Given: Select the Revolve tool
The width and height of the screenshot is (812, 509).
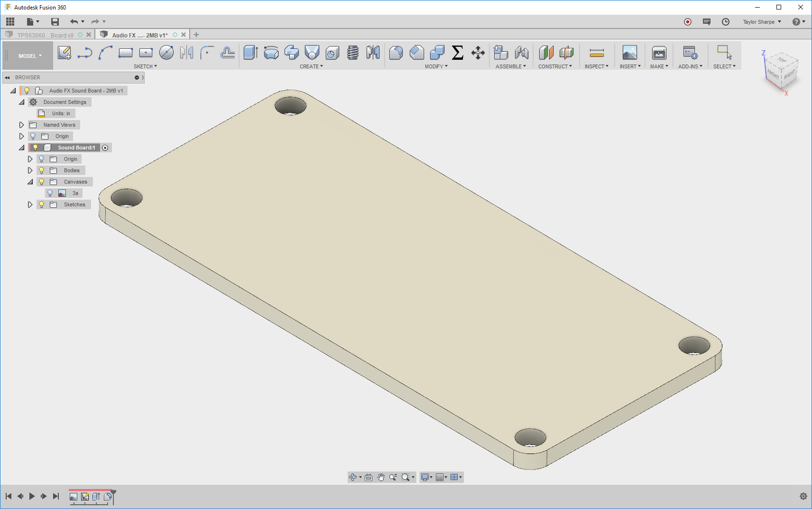Looking at the screenshot, I should [x=271, y=53].
